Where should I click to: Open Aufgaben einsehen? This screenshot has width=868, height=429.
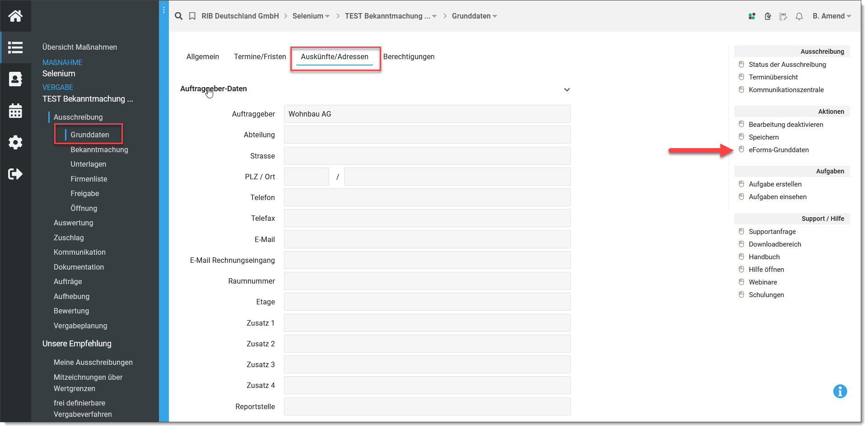[x=778, y=197]
